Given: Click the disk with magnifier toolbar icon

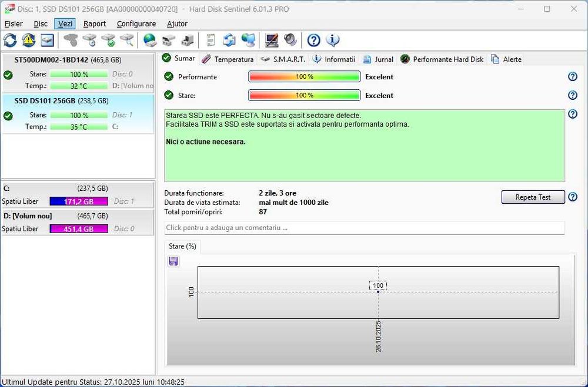Looking at the screenshot, I should pyautogui.click(x=127, y=40).
